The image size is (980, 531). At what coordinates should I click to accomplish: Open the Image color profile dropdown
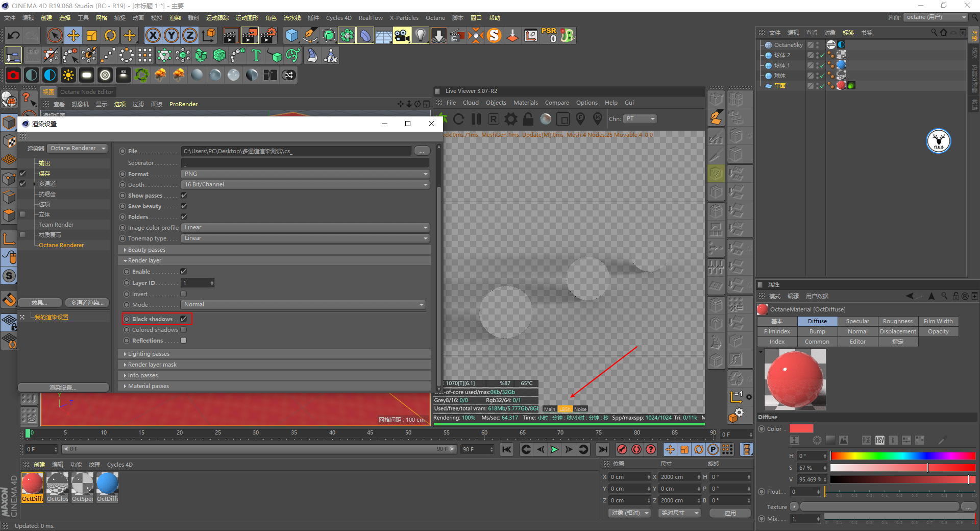point(306,228)
